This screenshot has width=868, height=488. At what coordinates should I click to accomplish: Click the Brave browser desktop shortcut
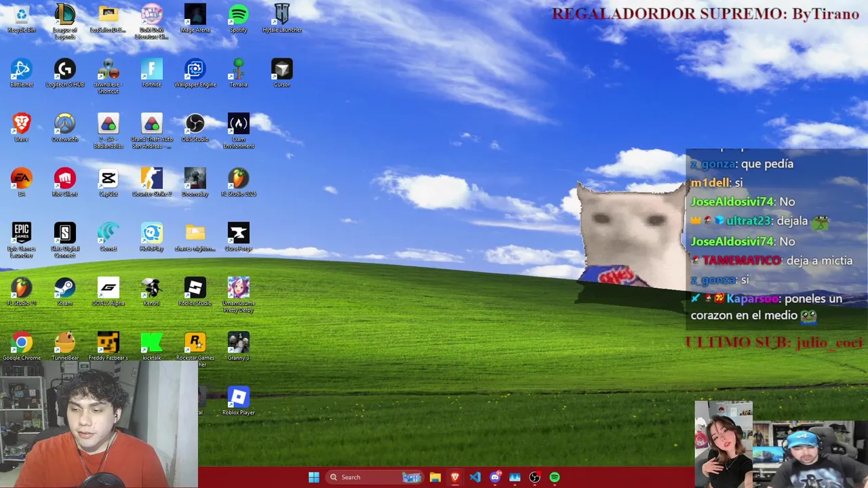click(x=22, y=127)
